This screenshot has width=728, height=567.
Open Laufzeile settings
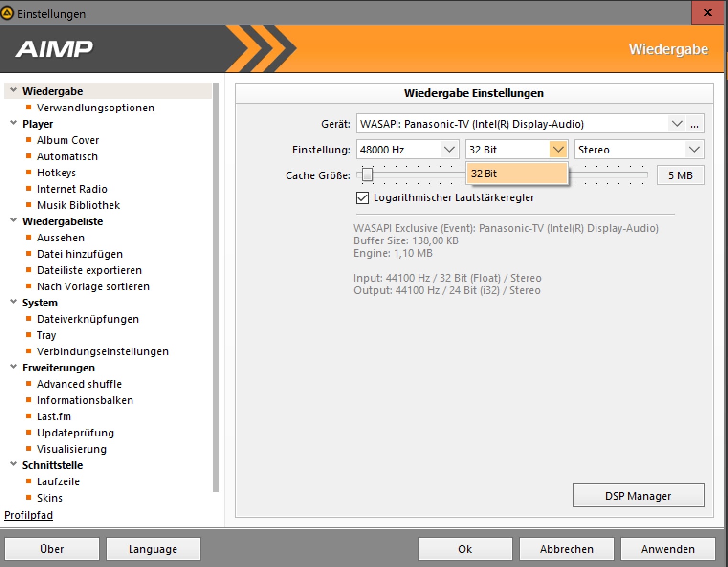[58, 481]
